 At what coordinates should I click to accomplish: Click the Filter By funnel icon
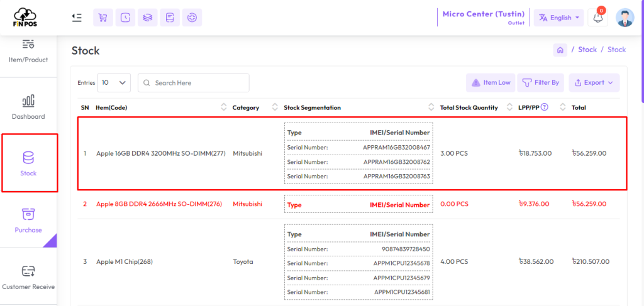click(526, 83)
